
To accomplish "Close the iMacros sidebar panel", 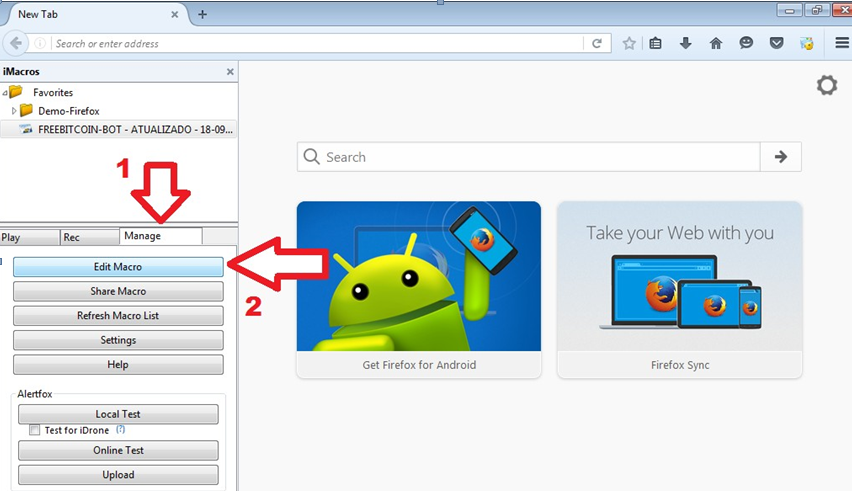I will tap(230, 72).
